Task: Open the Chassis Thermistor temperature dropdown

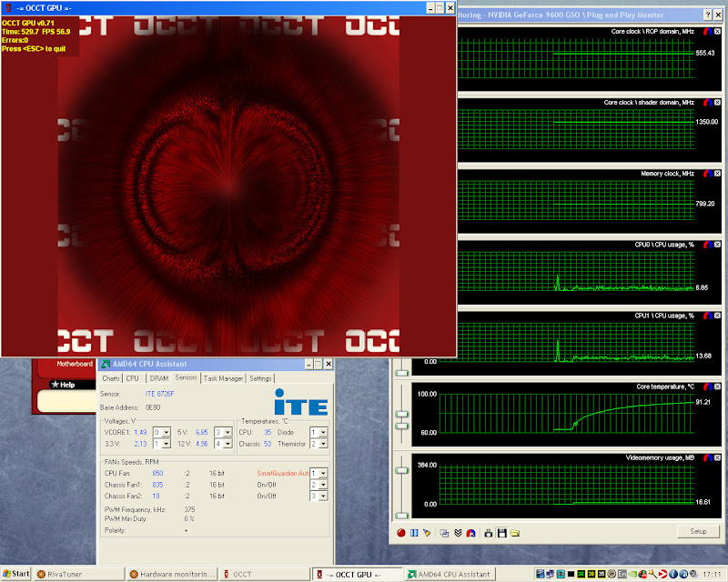Action: (x=323, y=444)
